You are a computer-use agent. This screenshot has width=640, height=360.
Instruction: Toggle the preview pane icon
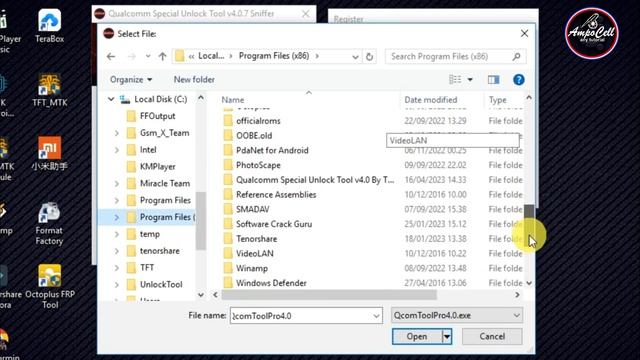493,80
